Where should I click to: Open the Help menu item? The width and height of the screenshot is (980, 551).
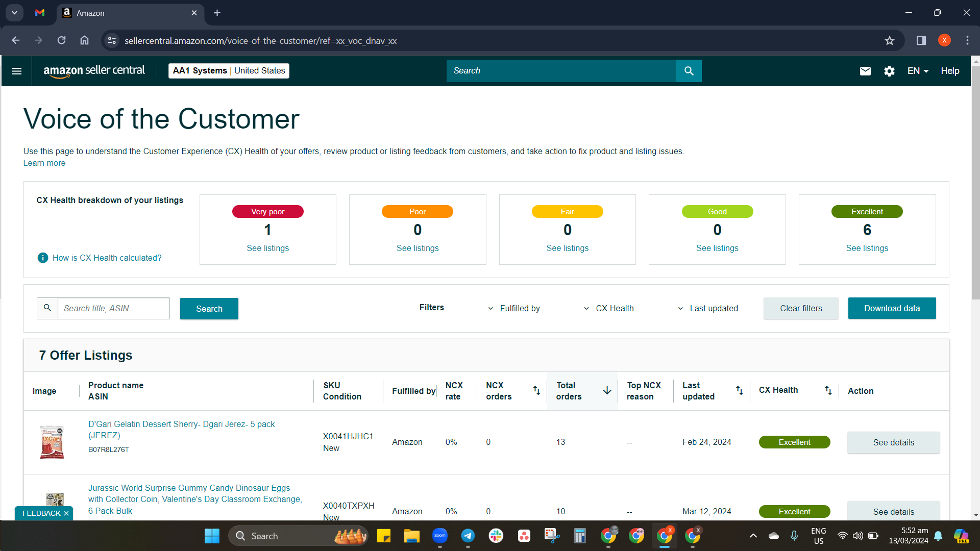point(950,71)
